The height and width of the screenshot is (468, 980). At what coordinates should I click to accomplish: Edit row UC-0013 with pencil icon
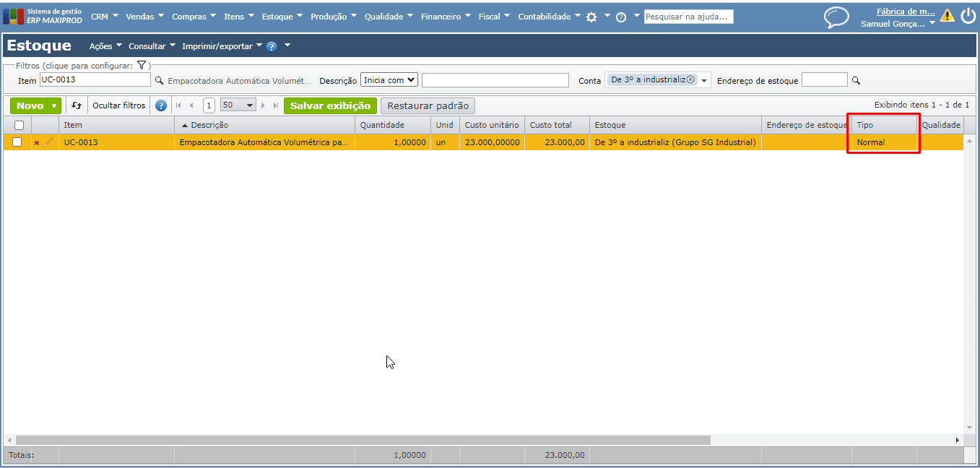(x=49, y=142)
